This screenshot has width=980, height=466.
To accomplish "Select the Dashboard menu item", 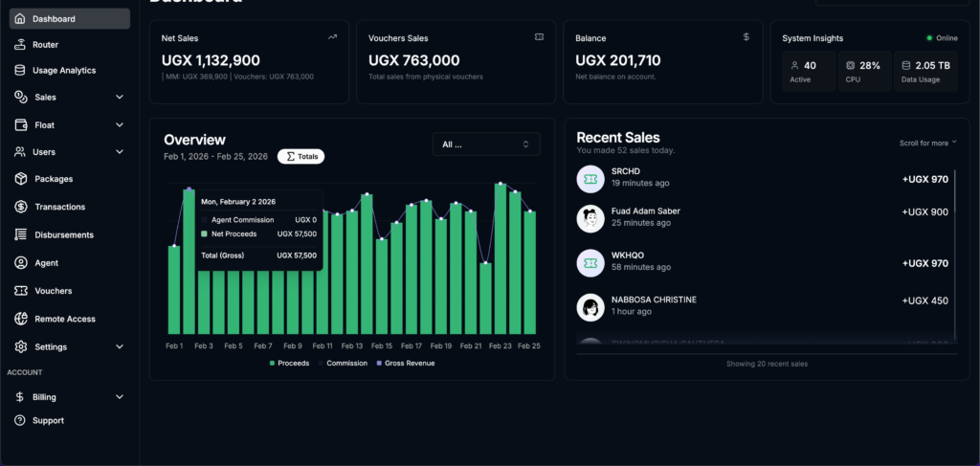I will point(69,19).
